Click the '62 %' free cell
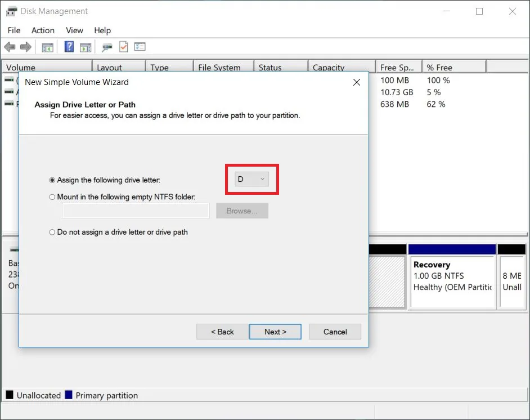The height and width of the screenshot is (420, 530). pyautogui.click(x=435, y=104)
